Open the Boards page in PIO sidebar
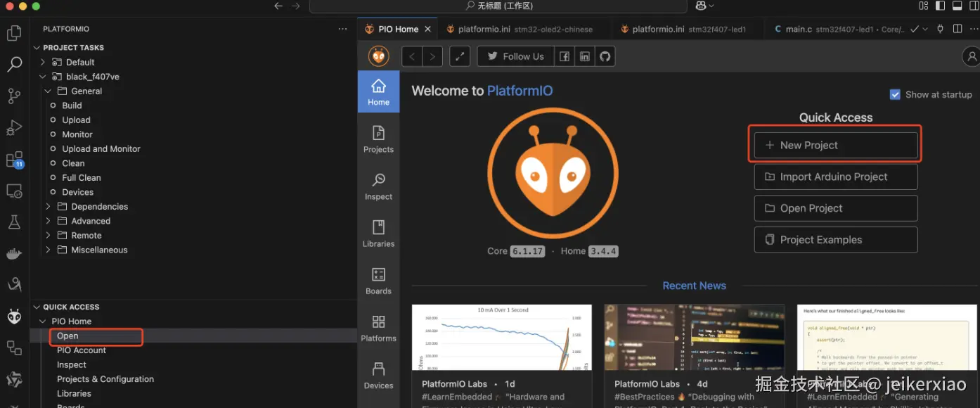This screenshot has width=980, height=408. point(378,281)
